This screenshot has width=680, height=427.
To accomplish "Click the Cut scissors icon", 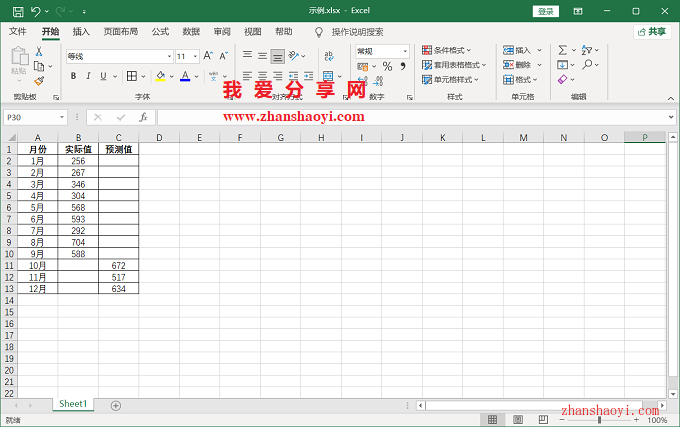I will (39, 52).
